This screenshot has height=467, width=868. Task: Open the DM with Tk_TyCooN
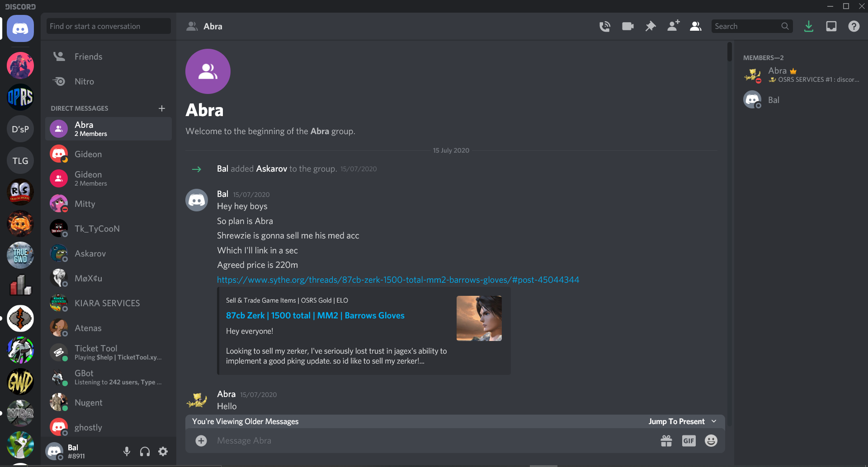[108, 229]
